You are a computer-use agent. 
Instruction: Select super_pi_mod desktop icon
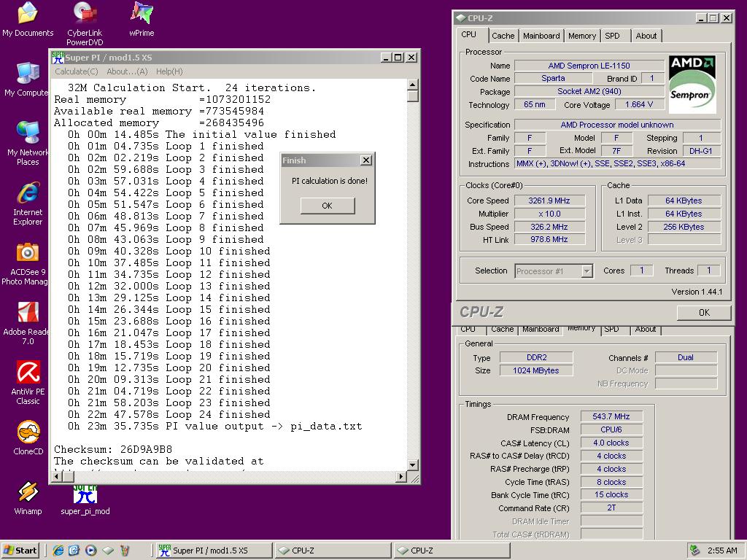pyautogui.click(x=85, y=500)
